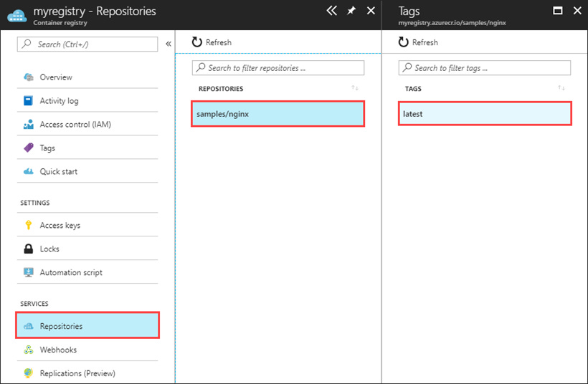
Task: Select the samples/nginx repository
Action: pyautogui.click(x=278, y=114)
